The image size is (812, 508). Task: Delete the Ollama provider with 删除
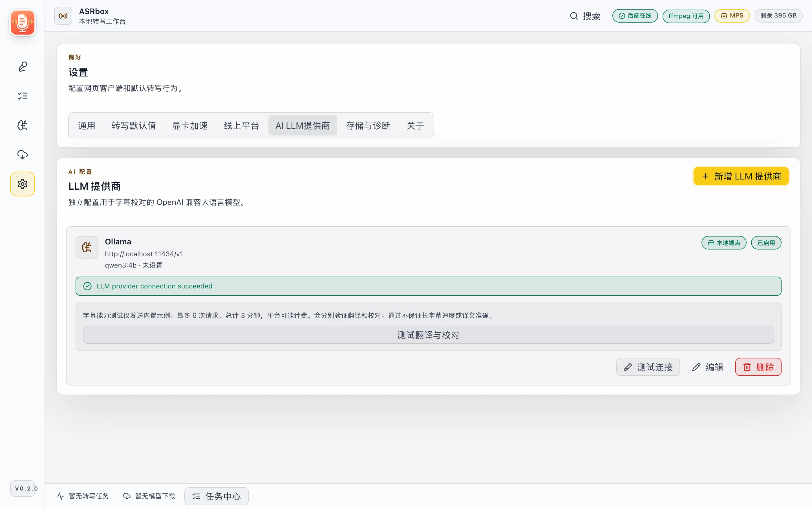[758, 367]
